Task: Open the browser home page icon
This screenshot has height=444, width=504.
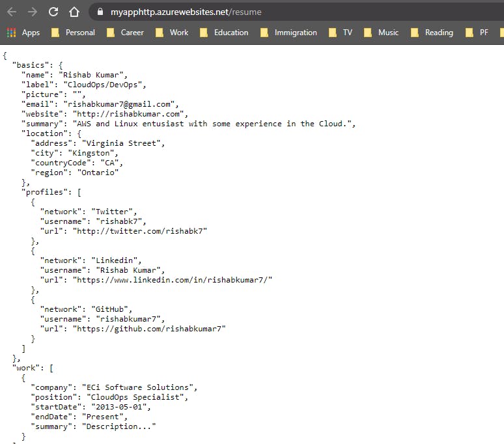Action: pyautogui.click(x=74, y=12)
